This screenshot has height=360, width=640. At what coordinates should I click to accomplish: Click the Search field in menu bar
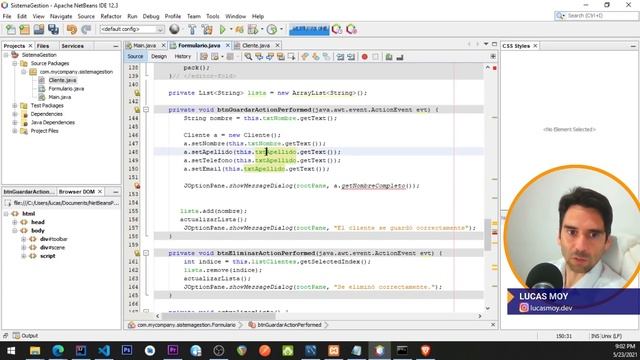click(x=597, y=16)
